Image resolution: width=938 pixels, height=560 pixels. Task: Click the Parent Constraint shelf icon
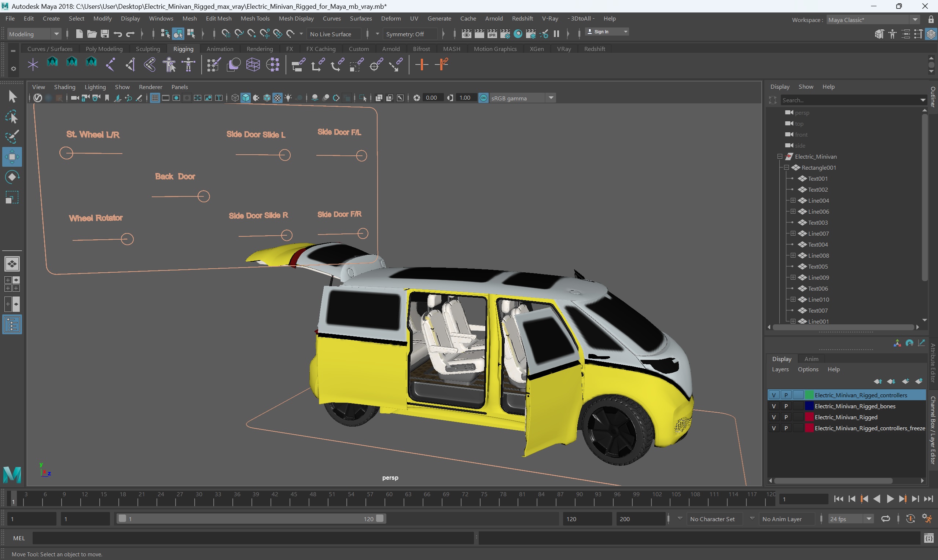point(298,65)
